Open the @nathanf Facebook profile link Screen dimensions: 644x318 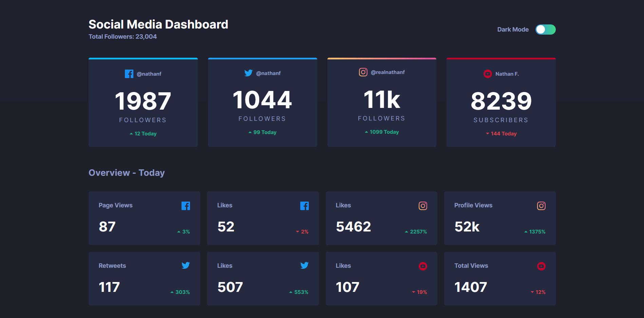pyautogui.click(x=149, y=74)
